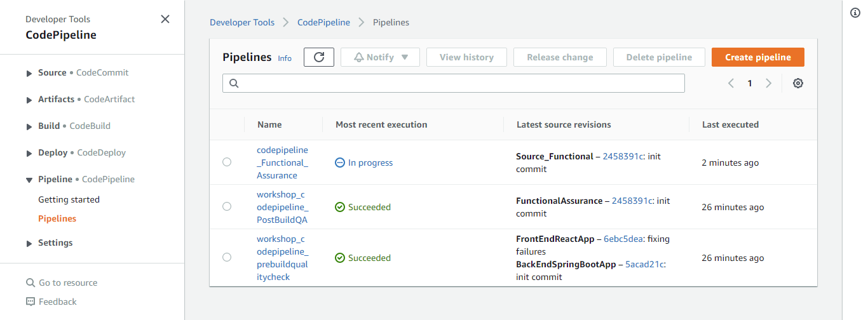Open codepipeline_Functional_Assurance pipeline link
Image resolution: width=868 pixels, height=320 pixels.
[x=282, y=163]
